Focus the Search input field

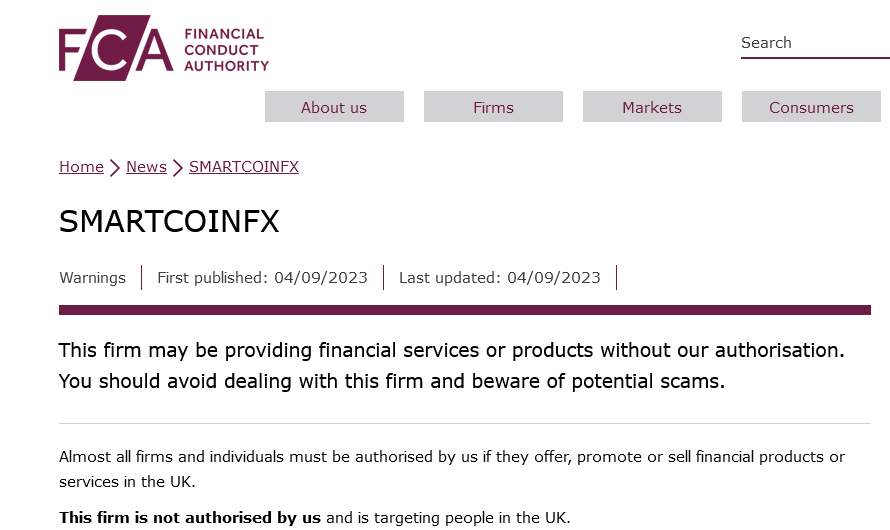click(815, 43)
